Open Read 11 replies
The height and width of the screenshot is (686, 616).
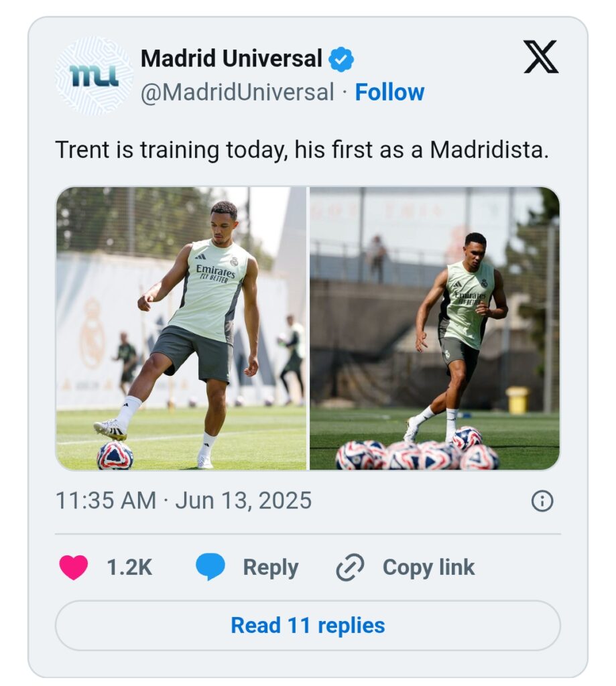point(308,625)
